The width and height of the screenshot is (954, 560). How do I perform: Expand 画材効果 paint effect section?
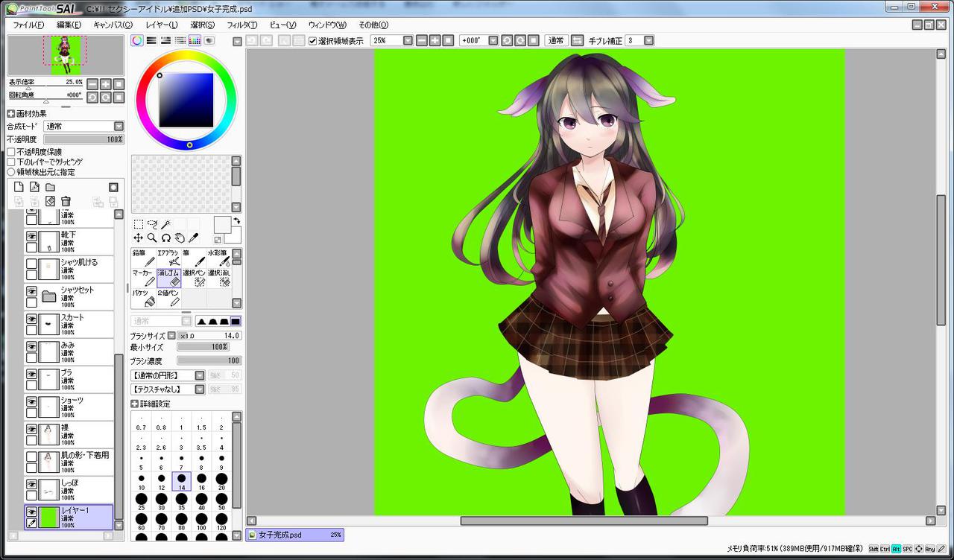11,114
